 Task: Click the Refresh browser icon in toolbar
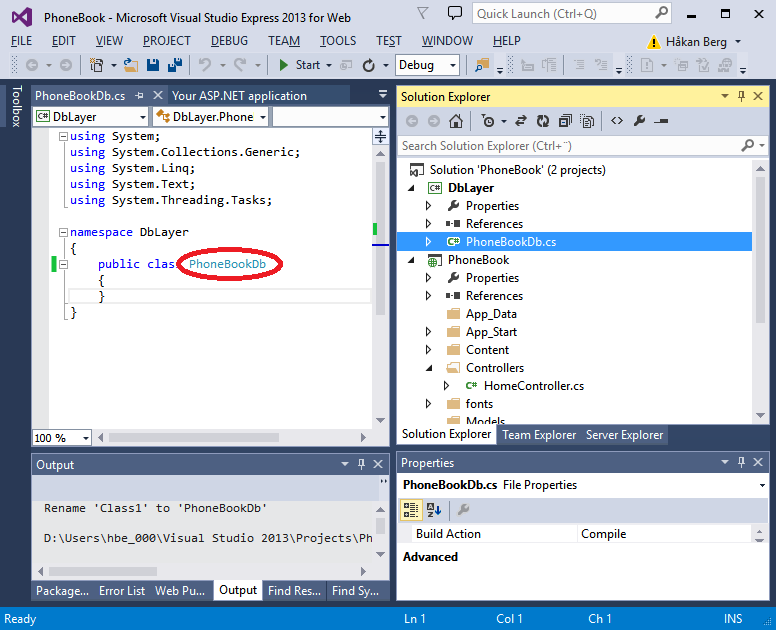tap(369, 65)
